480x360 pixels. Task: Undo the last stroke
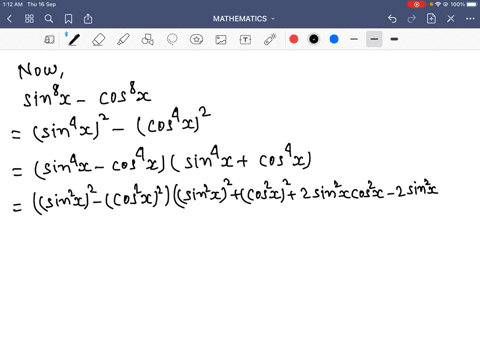(392, 19)
